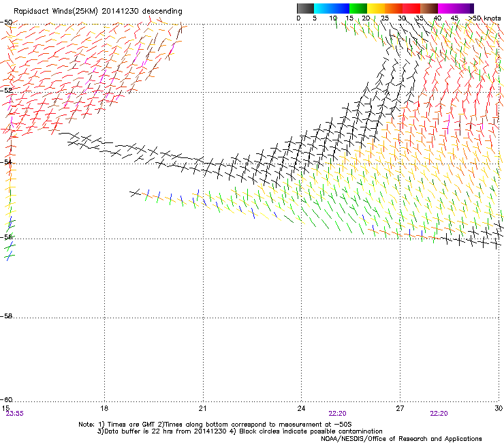Image resolution: width=504 pixels, height=443 pixels.
Task: Click the longitude label '30'
Action: (x=499, y=408)
